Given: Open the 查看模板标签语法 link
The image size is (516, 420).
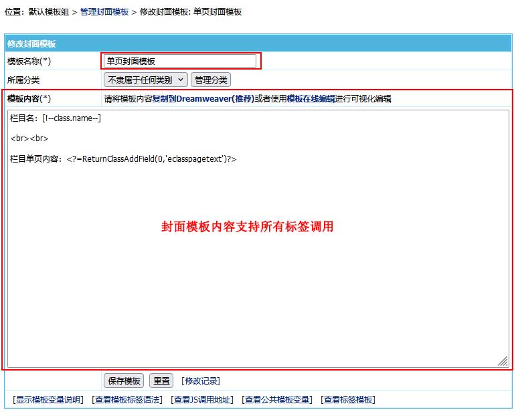Looking at the screenshot, I should coord(127,400).
